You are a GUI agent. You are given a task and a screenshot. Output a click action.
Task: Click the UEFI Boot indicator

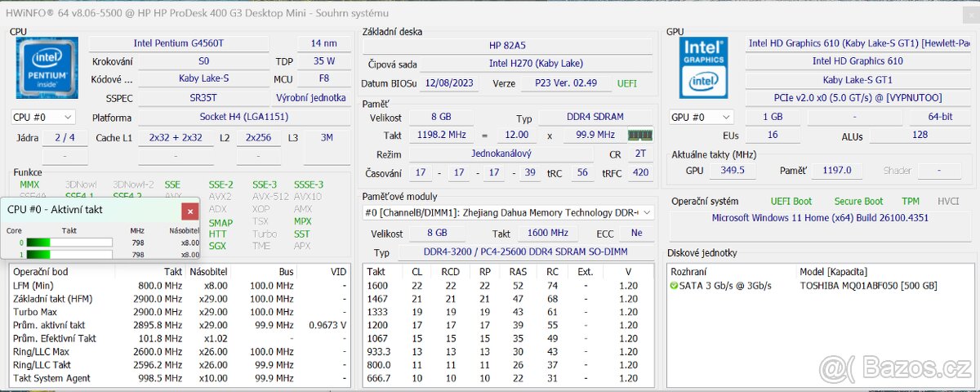(x=791, y=201)
